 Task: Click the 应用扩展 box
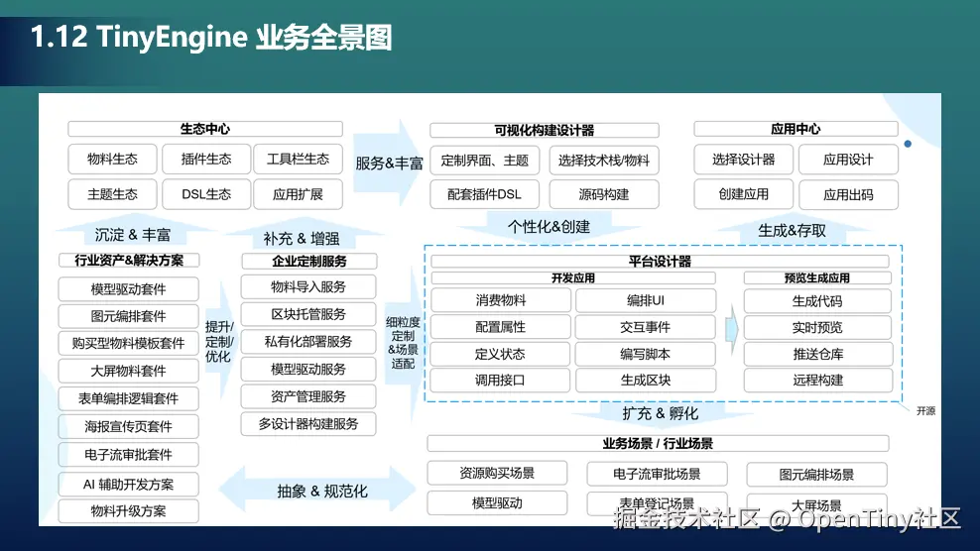point(299,194)
